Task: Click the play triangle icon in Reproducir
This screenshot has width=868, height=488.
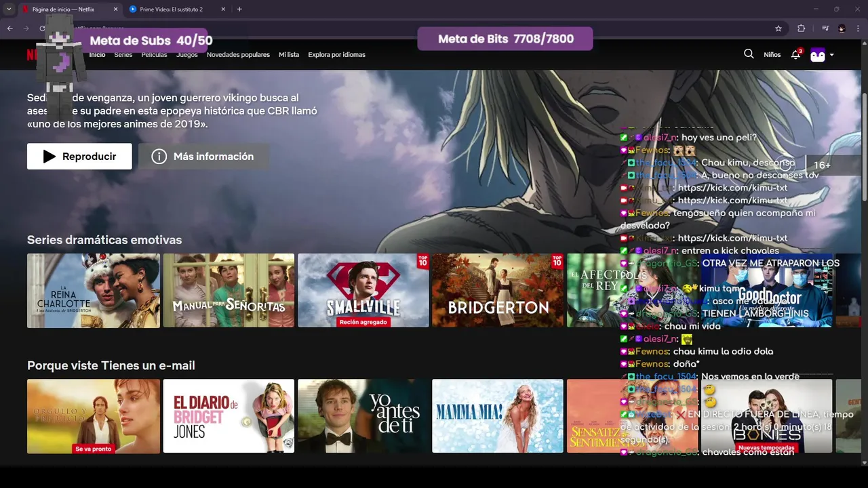Action: pos(50,157)
